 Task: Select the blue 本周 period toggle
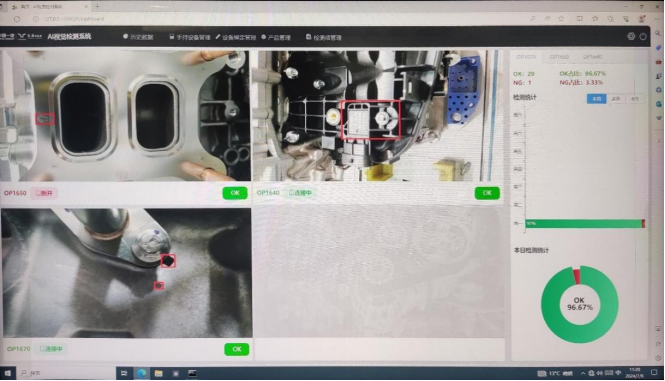pos(596,98)
